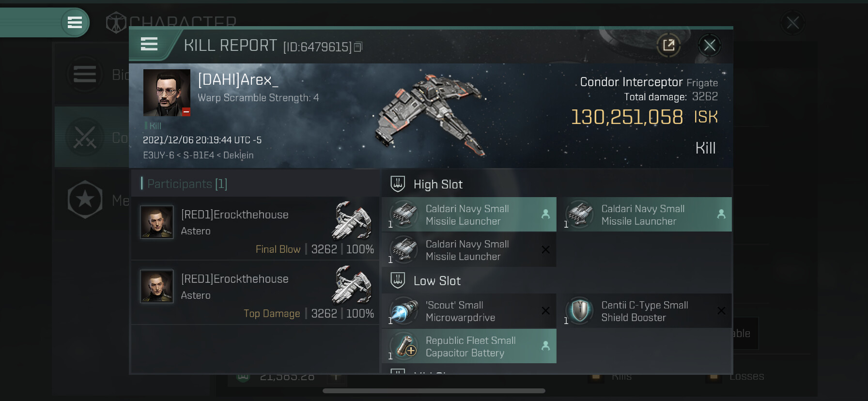Close the Kill Report window
Image resolution: width=868 pixels, height=401 pixels.
pyautogui.click(x=710, y=46)
